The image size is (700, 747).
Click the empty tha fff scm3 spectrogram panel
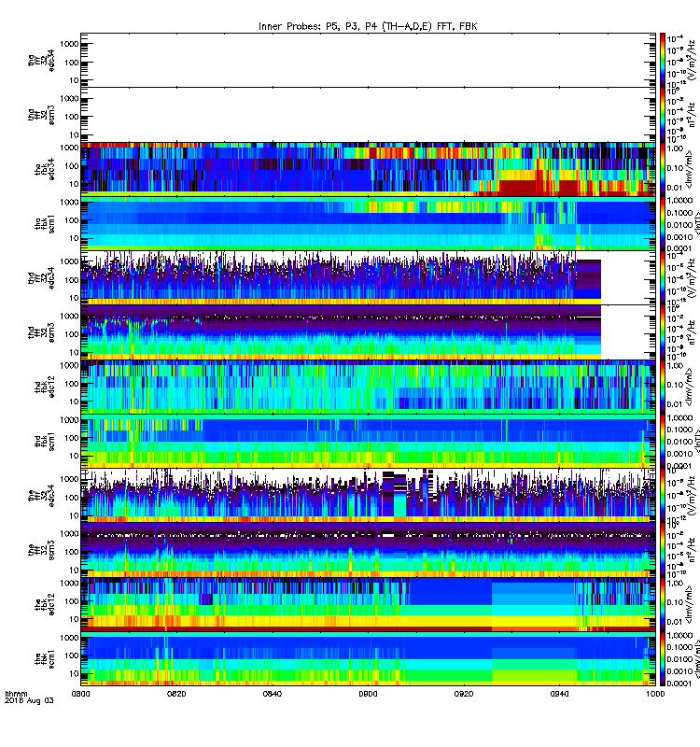(368, 115)
